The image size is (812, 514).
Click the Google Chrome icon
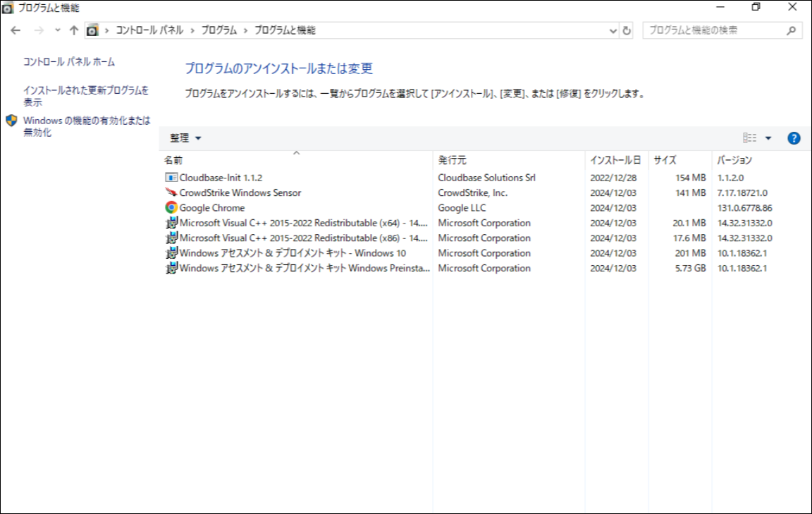point(171,208)
